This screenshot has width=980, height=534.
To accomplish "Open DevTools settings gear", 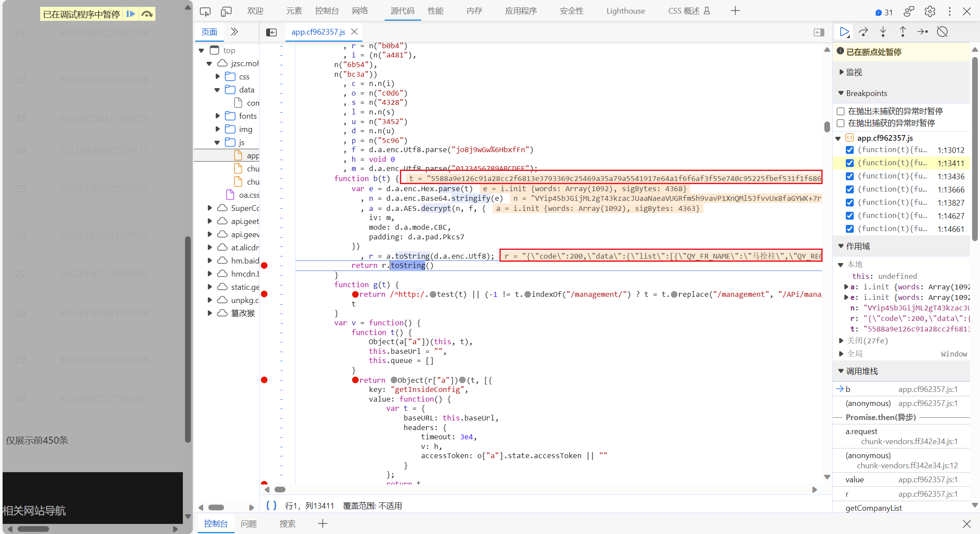I will tap(930, 11).
